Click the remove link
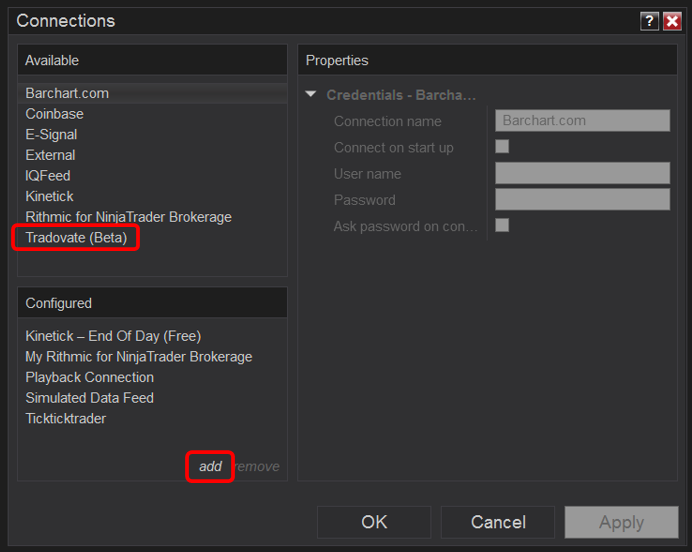Screen dimensions: 692x552 coord(257,466)
